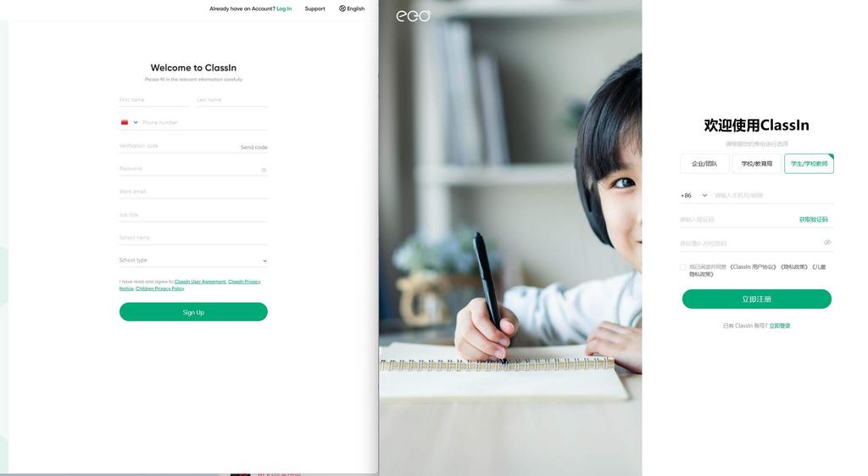
Task: Toggle password eye icon in Chinese form
Action: [x=827, y=242]
